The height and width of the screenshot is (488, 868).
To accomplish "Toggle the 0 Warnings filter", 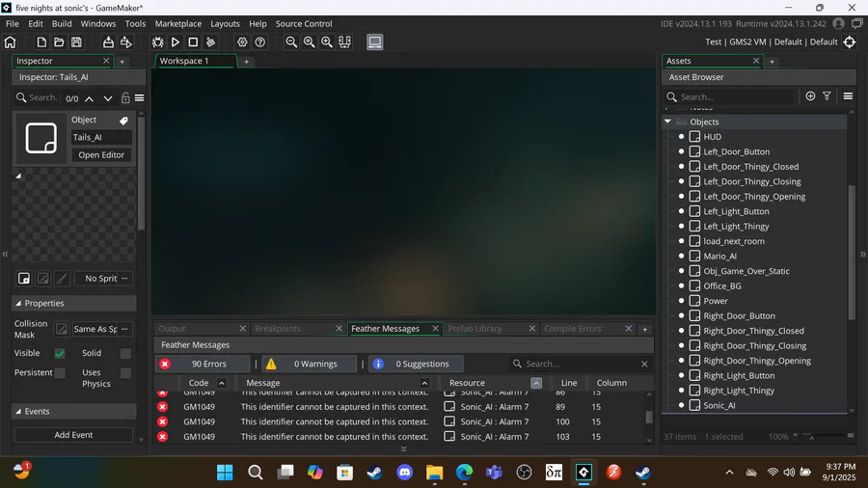I will point(309,364).
